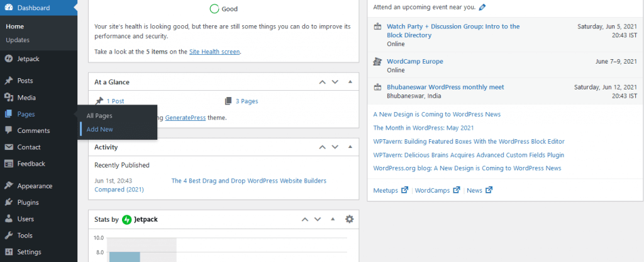Open the GeneratePress theme link
This screenshot has width=644, height=262.
click(x=186, y=118)
